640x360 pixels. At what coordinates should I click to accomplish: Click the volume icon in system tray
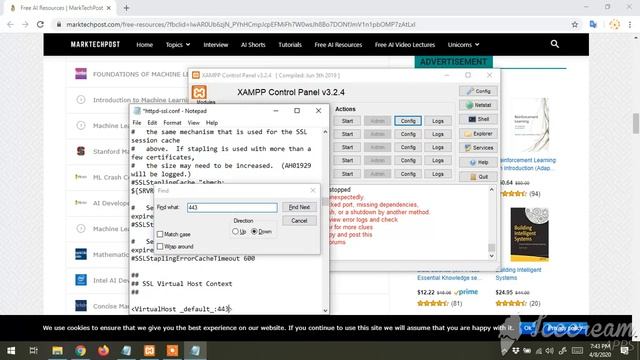coord(549,351)
